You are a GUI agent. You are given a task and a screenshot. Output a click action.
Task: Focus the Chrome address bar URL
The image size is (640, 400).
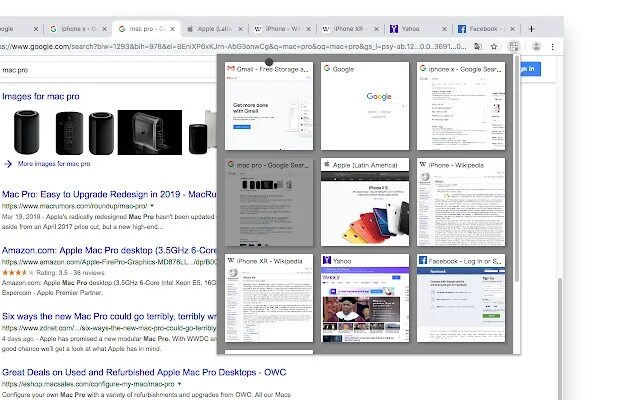click(x=233, y=47)
